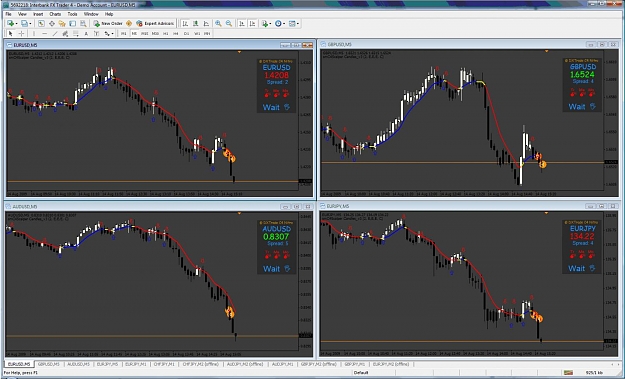The width and height of the screenshot is (625, 379).
Task: Open the Insert menu
Action: pyautogui.click(x=38, y=14)
